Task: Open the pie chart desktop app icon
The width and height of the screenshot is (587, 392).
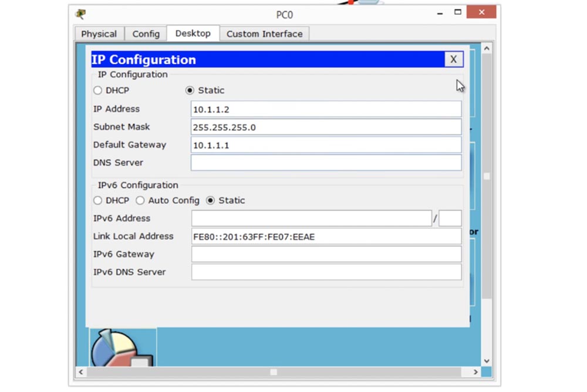Action: (x=123, y=347)
